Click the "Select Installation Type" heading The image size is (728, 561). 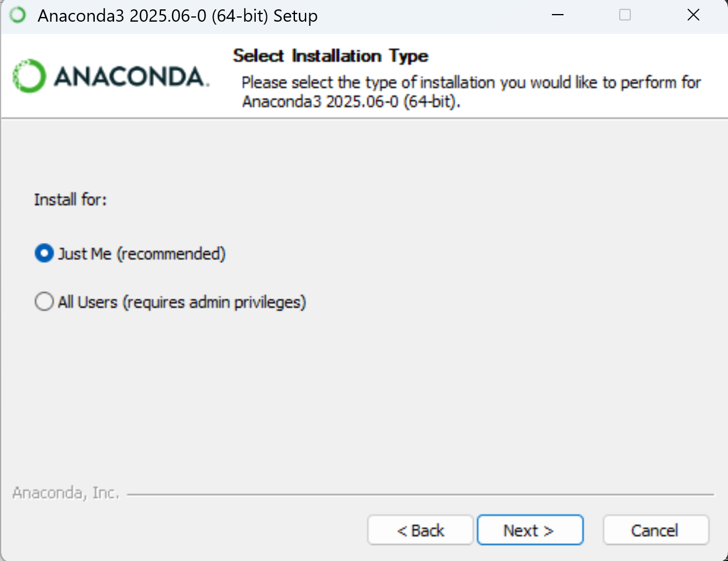[x=331, y=56]
